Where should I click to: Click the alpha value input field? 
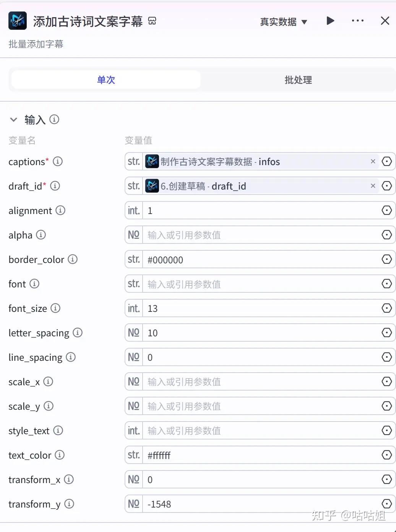(260, 235)
